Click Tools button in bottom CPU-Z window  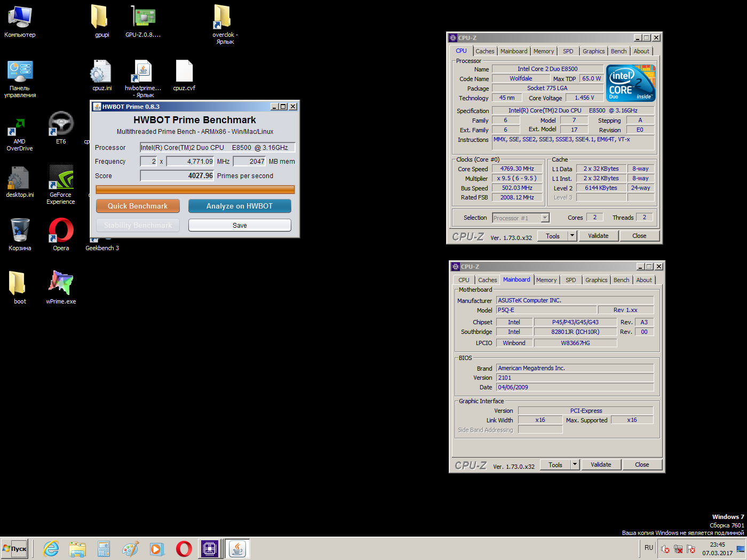[555, 465]
